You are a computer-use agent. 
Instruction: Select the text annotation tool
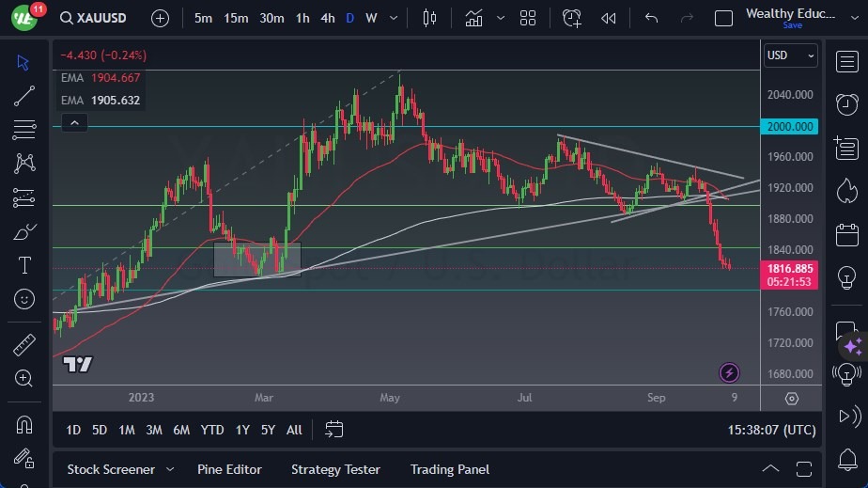tap(24, 265)
